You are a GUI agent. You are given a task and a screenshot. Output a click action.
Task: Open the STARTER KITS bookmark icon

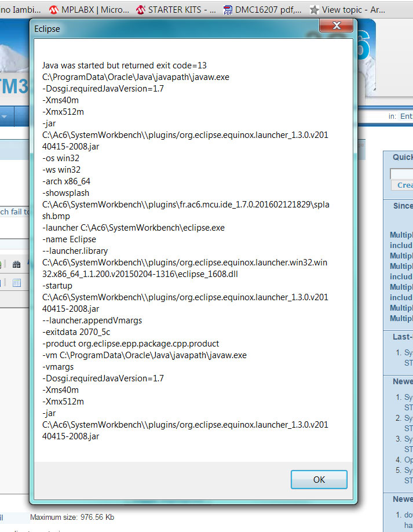click(x=140, y=10)
